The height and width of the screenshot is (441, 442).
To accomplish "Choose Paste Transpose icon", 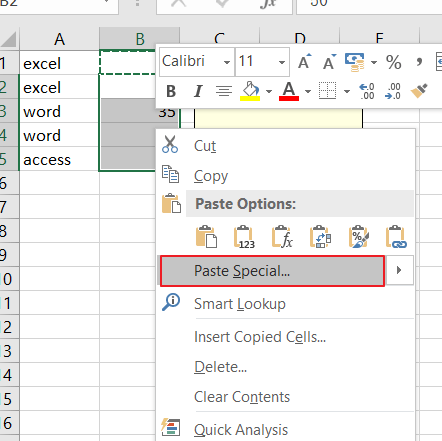I will coord(320,237).
